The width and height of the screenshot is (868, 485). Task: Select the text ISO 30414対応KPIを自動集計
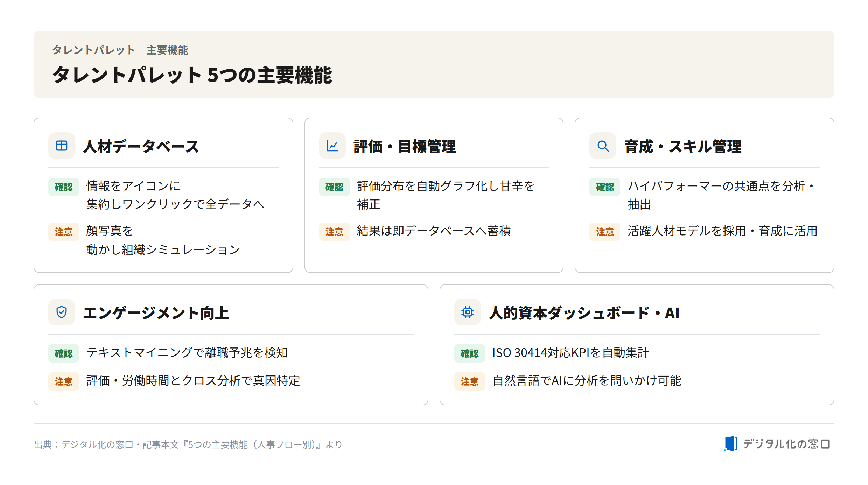[570, 353]
